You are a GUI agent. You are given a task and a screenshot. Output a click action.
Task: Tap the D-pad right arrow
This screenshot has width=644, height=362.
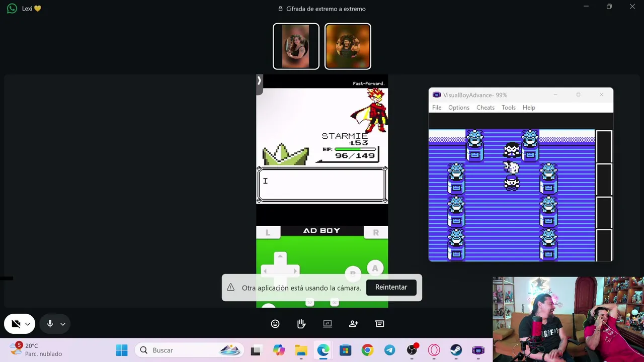click(x=294, y=271)
